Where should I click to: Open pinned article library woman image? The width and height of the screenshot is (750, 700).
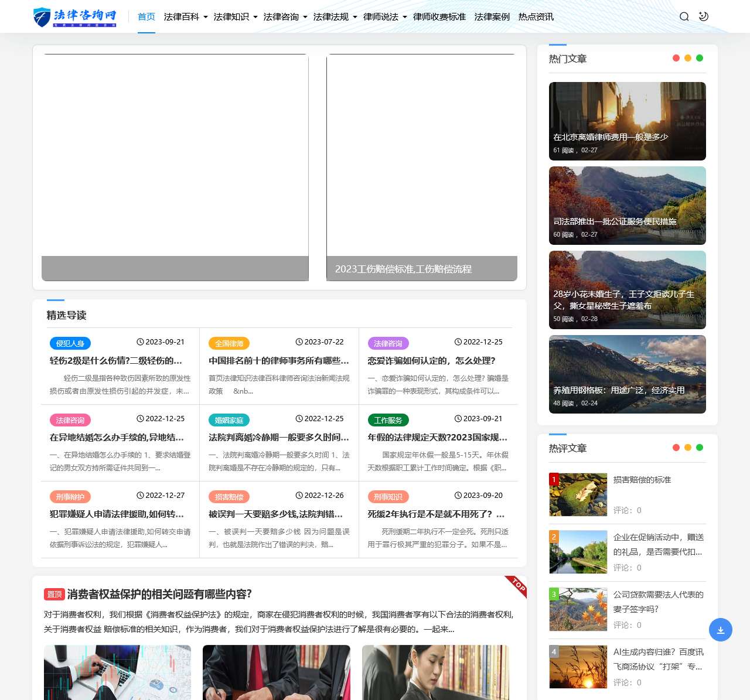435,672
